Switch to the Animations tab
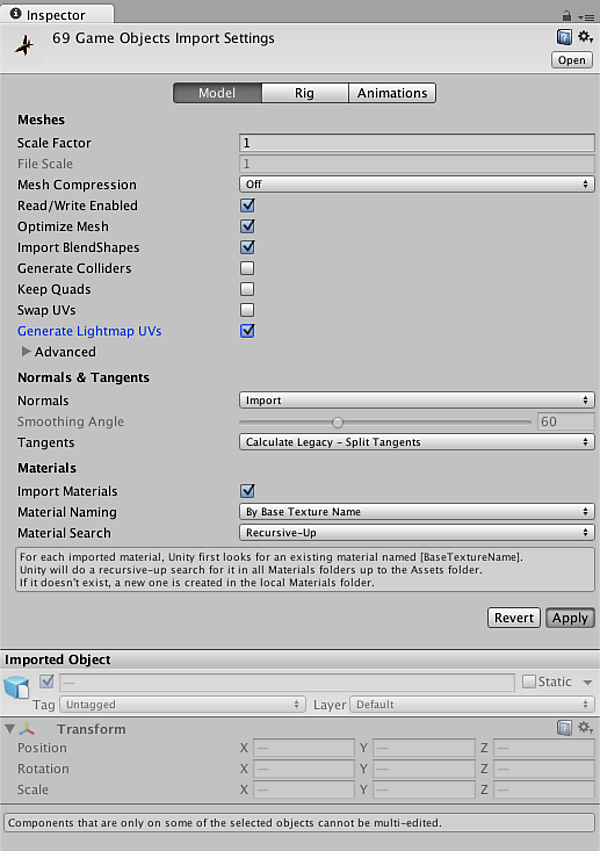Image resolution: width=600 pixels, height=851 pixels. pyautogui.click(x=392, y=93)
